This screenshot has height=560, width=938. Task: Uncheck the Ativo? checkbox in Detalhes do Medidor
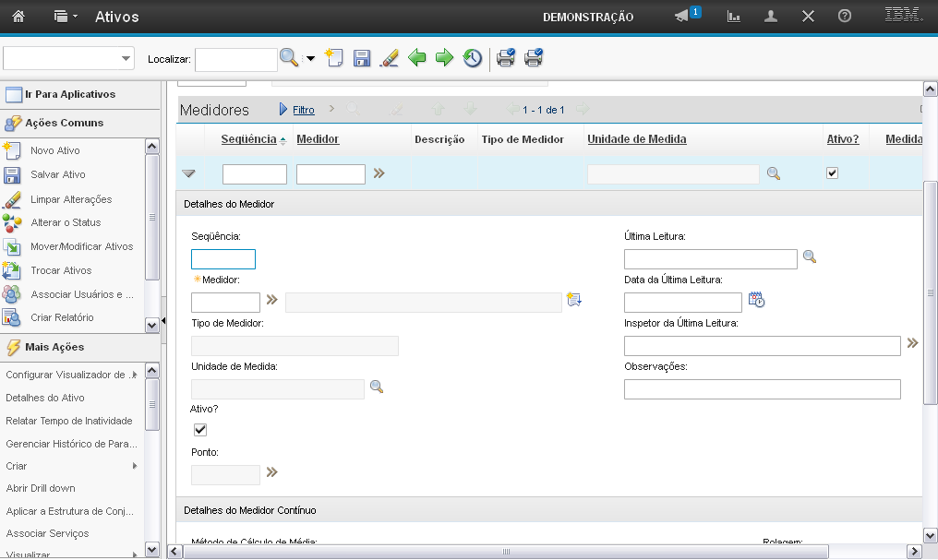[200, 429]
